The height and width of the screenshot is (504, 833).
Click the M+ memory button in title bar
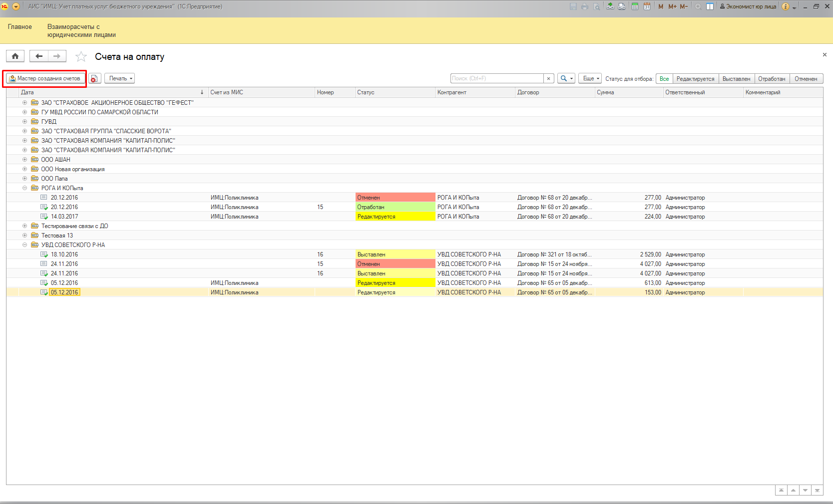tap(672, 6)
